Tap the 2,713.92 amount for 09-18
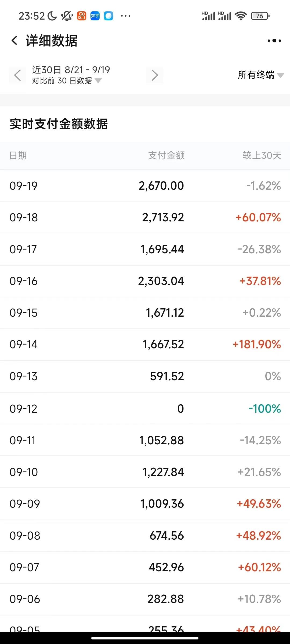This screenshot has width=290, height=644. tap(163, 218)
